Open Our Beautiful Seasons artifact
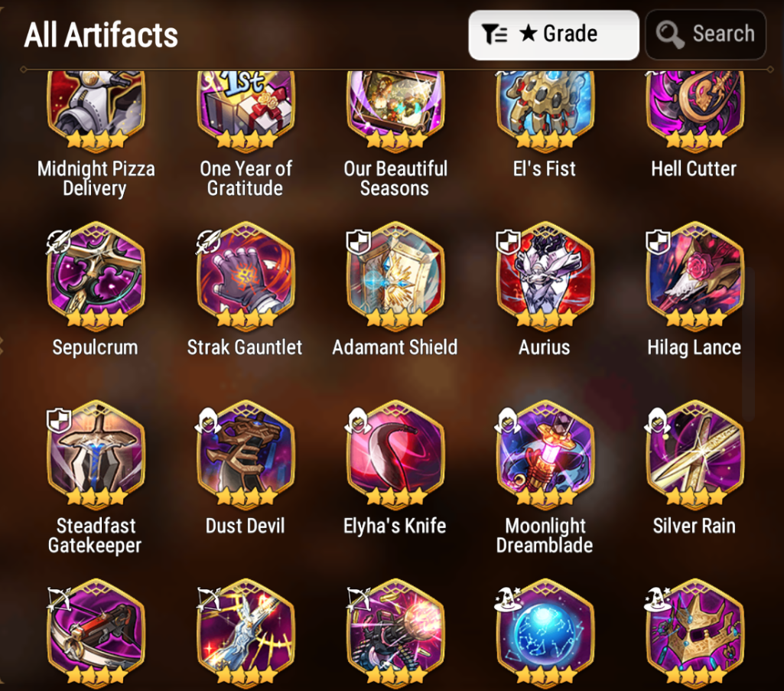Screen dimensions: 784x691 click(395, 111)
